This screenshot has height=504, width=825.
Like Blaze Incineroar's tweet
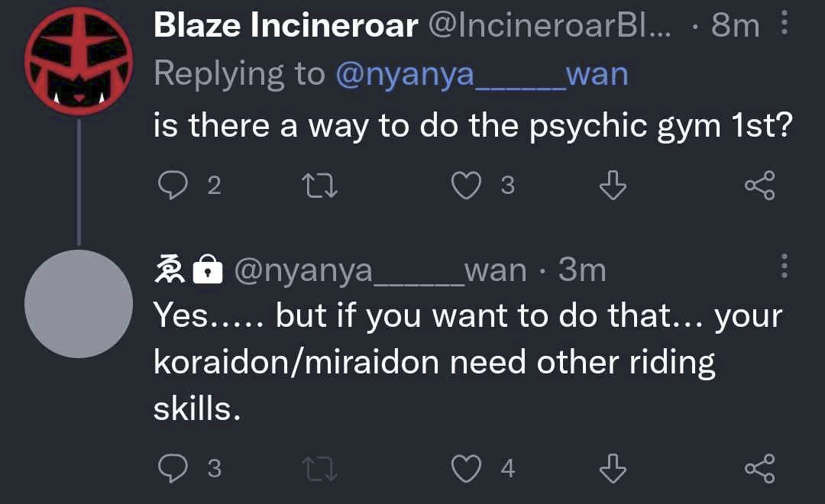466,186
